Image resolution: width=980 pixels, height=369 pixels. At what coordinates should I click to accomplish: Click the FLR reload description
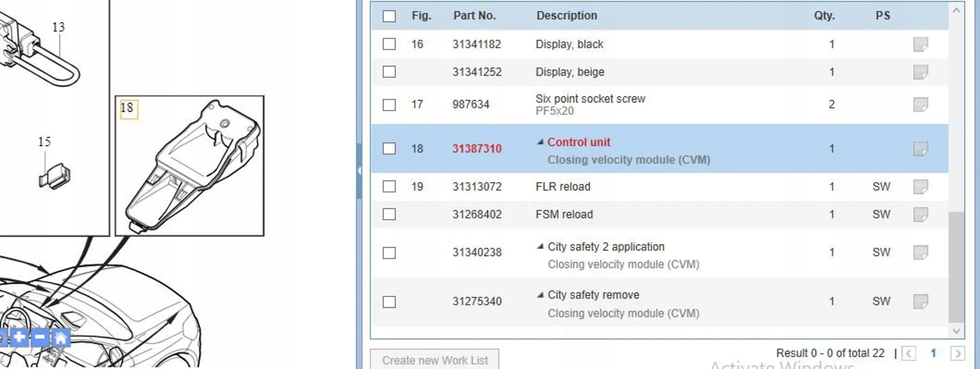(563, 187)
